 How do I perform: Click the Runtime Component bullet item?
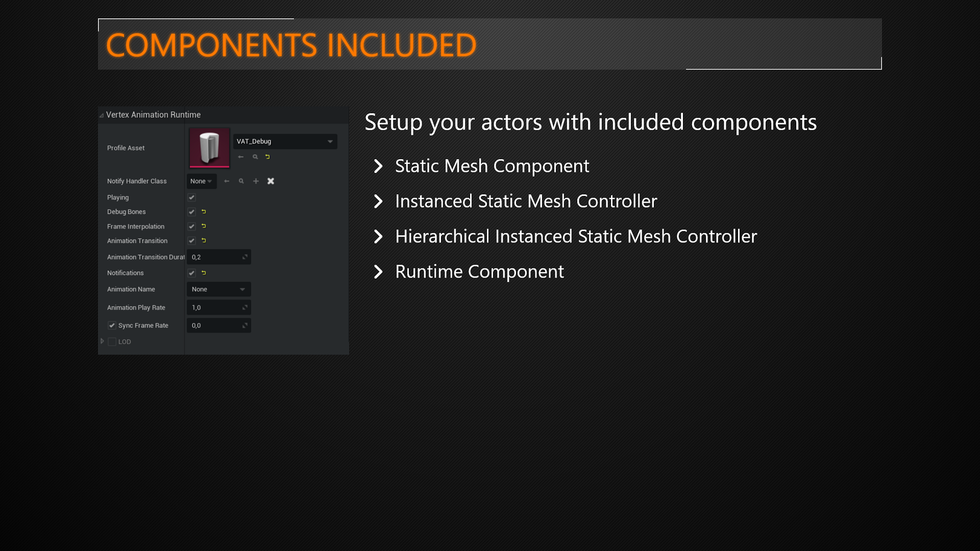tap(479, 271)
